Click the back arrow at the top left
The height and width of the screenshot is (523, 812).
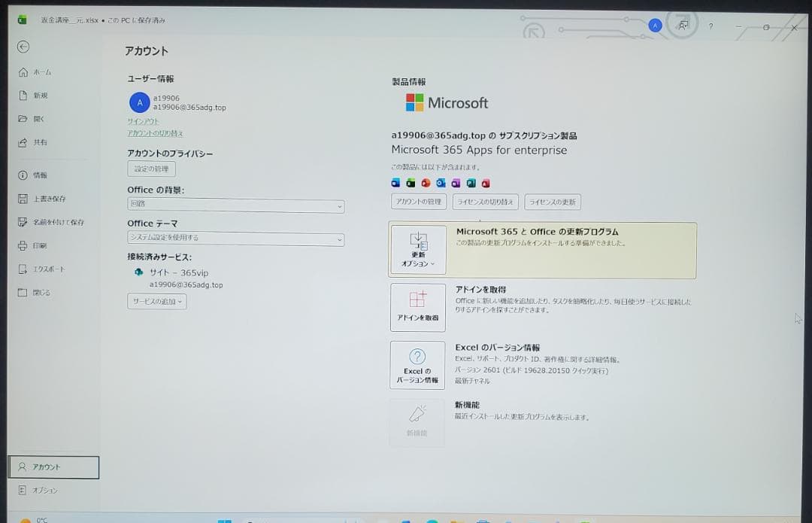pos(23,47)
